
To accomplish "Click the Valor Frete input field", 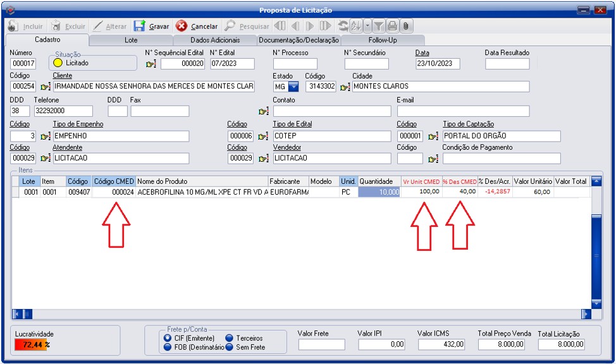I will tap(321, 344).
